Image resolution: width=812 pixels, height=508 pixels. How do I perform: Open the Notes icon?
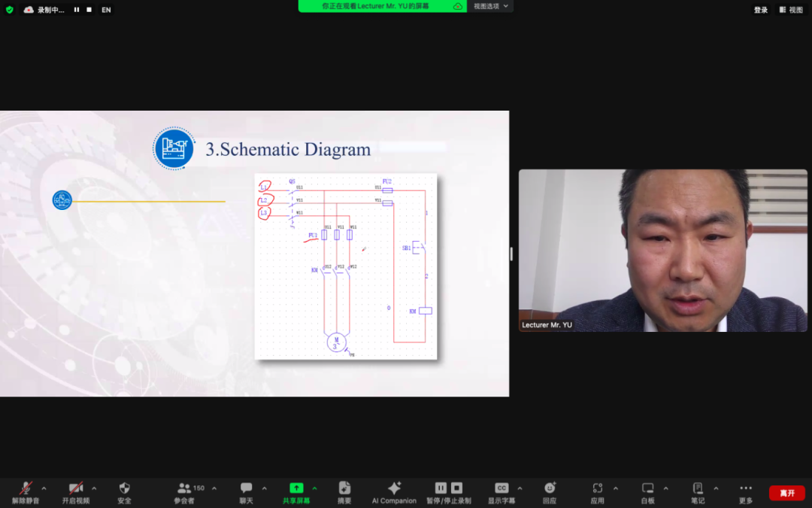(x=698, y=488)
